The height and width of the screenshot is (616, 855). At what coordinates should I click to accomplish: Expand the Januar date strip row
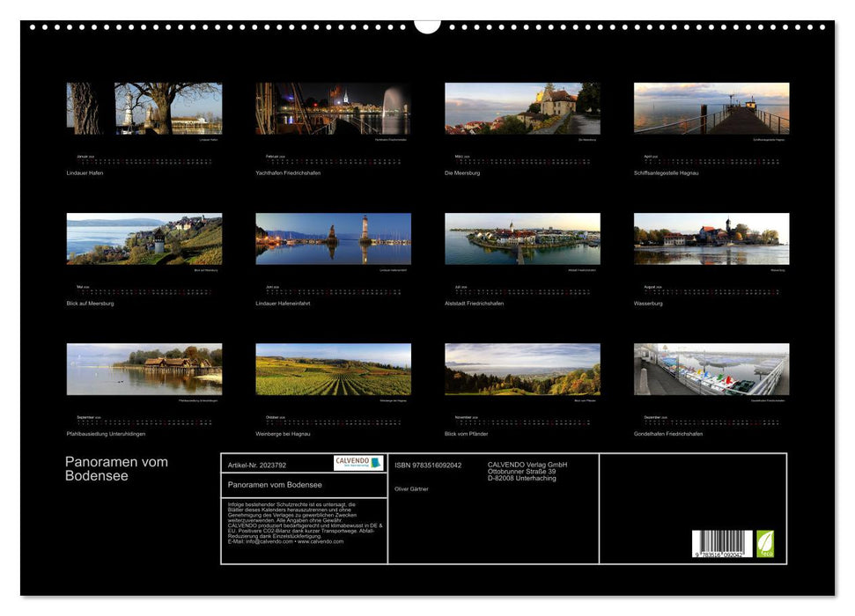tap(143, 162)
